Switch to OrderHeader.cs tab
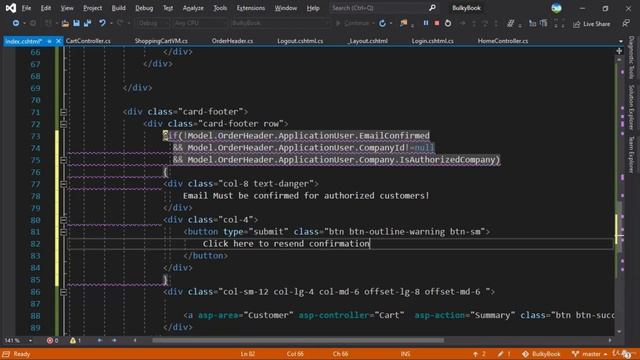Viewport: 640px width, 360px height. point(232,41)
